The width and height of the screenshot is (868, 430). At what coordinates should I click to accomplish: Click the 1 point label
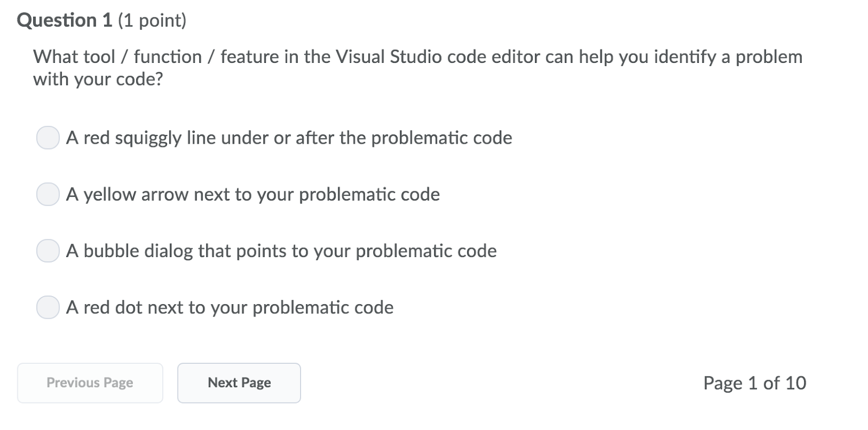152,20
